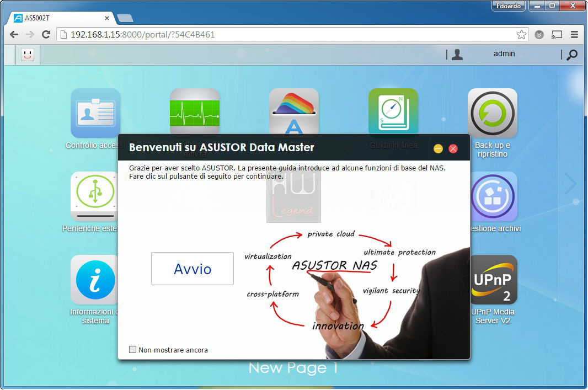Screen dimensions: 588x390
Task: Open the Chrome hamburger menu
Action: click(x=574, y=35)
